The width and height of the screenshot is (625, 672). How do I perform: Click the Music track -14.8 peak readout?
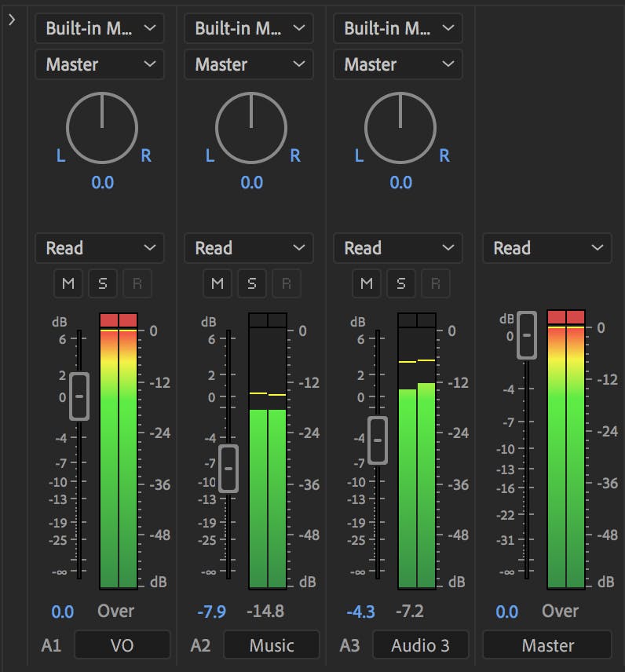[x=265, y=611]
